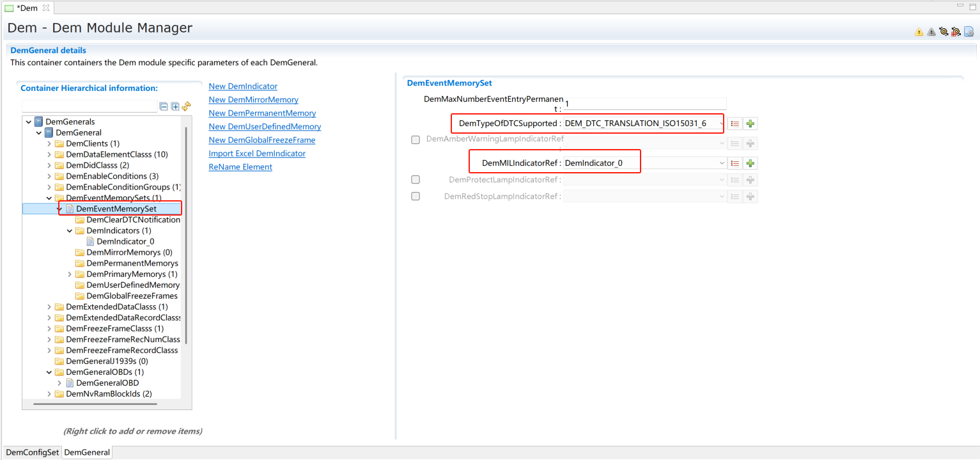Click the DemMaxNumberEventEntryPermanent input field
The width and height of the screenshot is (980, 460).
(644, 104)
